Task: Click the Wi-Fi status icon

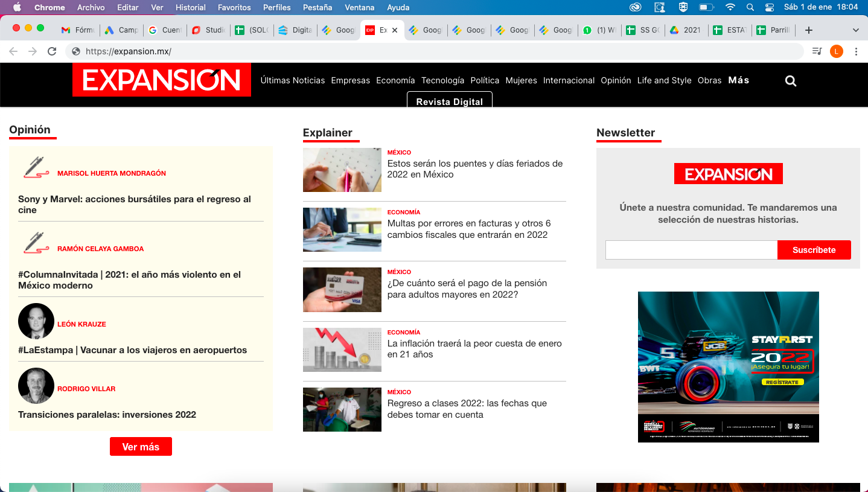Action: click(730, 7)
